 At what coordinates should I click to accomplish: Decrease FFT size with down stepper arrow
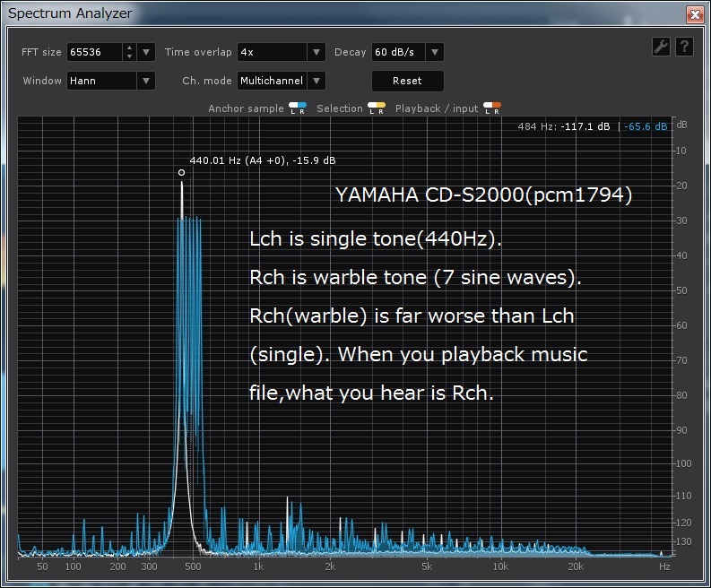(130, 56)
